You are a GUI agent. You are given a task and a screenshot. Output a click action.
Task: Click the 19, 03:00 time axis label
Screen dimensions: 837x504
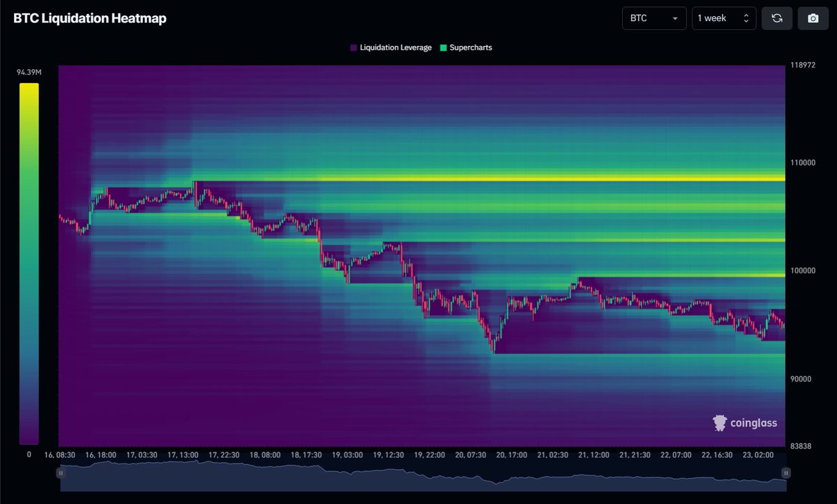(347, 455)
